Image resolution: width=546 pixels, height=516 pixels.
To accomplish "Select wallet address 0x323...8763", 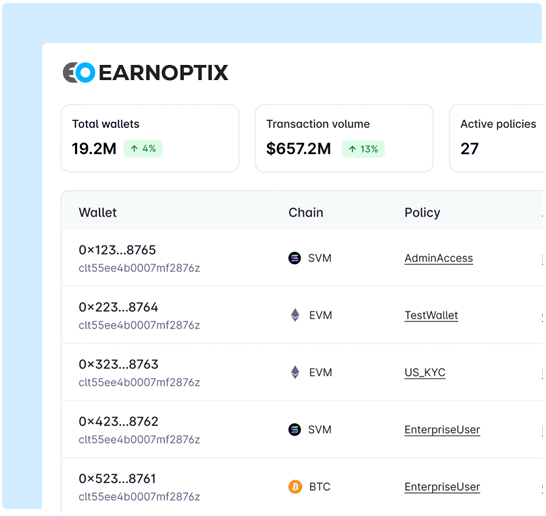I will [x=118, y=364].
